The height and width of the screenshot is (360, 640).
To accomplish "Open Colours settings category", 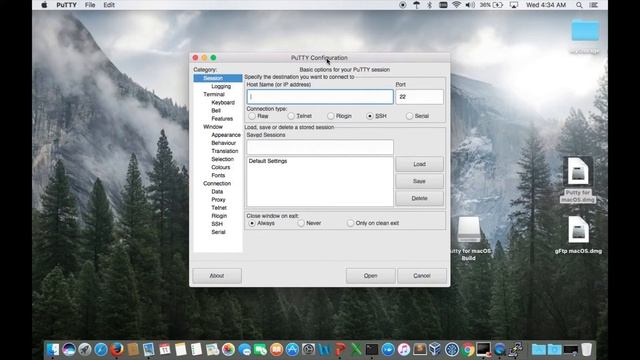I will coord(220,167).
